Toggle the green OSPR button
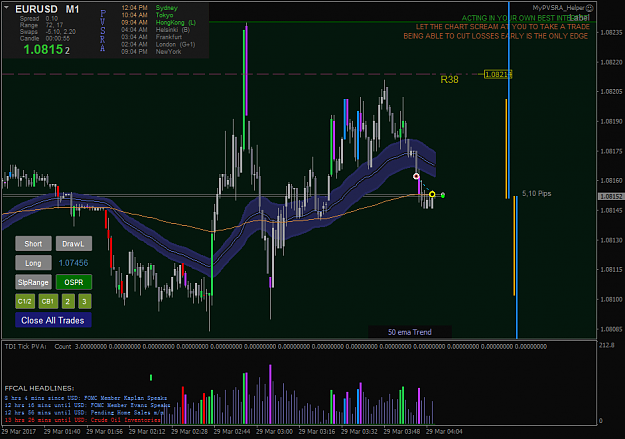The image size is (625, 439). click(x=74, y=282)
